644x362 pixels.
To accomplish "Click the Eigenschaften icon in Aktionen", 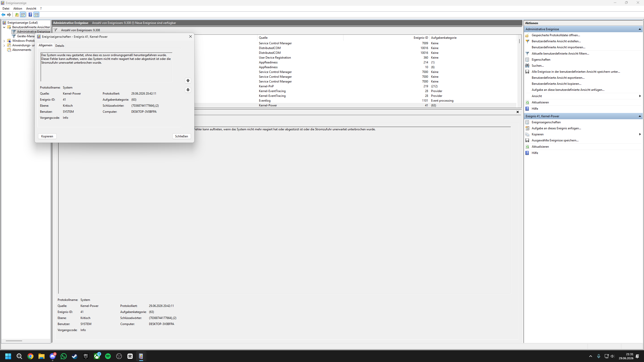I will pos(527,60).
